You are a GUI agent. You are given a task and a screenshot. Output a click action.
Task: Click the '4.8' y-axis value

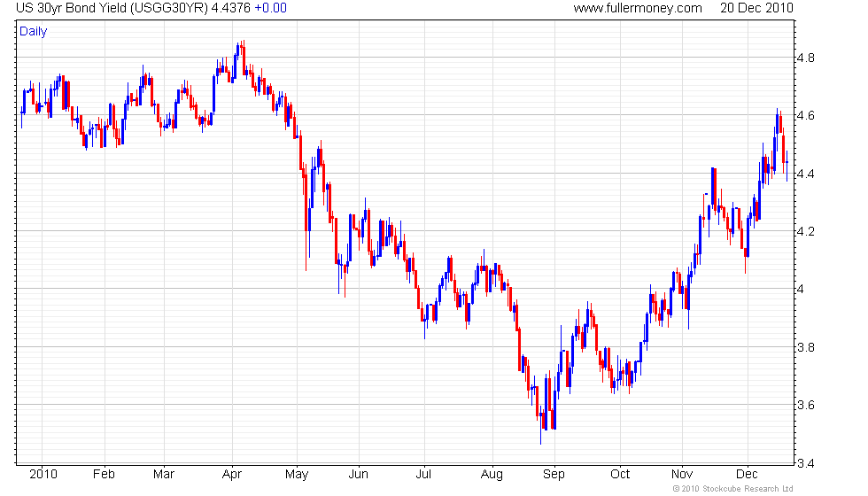(805, 58)
